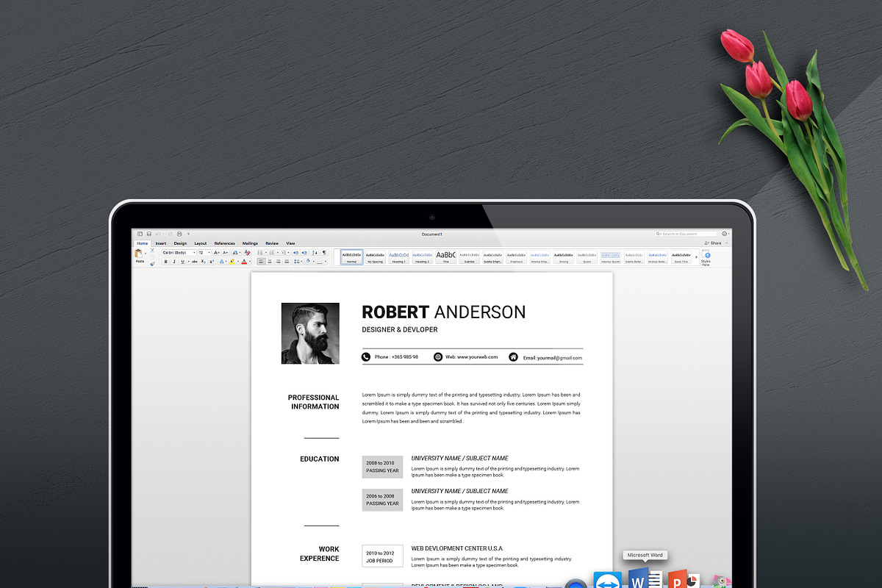
Task: Open the Layout ribbon tab
Action: 201,243
